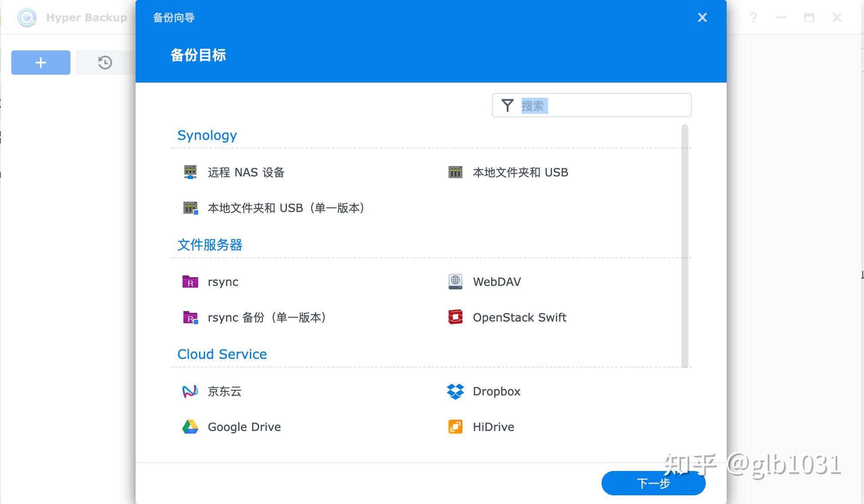Select the WebDAV globe icon
This screenshot has width=864, height=504.
(x=455, y=282)
